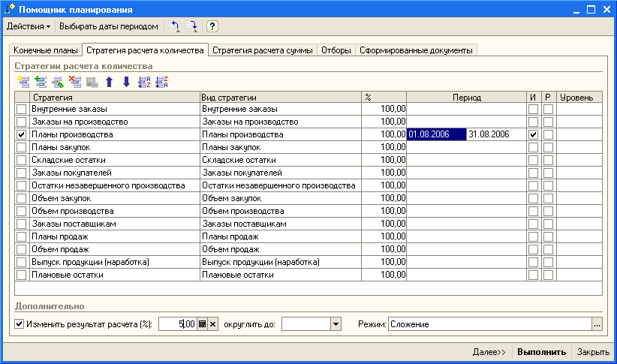Click the edit row pencil icon
Image resolution: width=617 pixels, height=364 pixels.
pyautogui.click(x=58, y=82)
